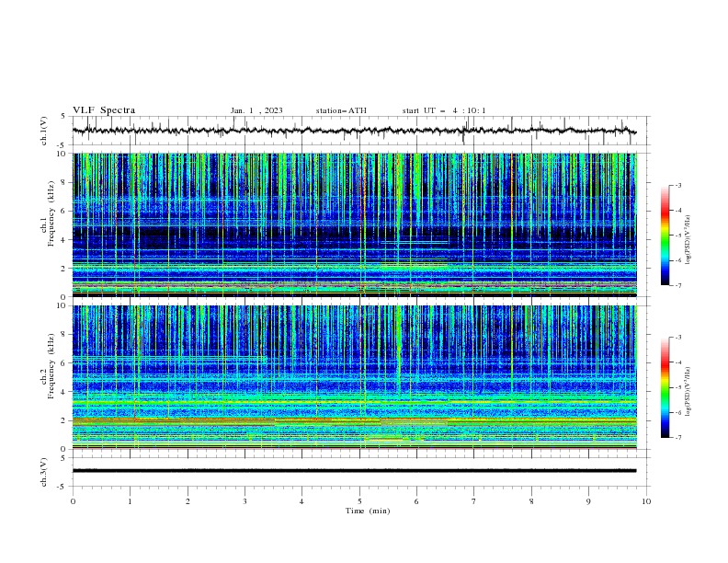
Task: Click the ch.1 voltage waveform trace
Action: [x=354, y=131]
